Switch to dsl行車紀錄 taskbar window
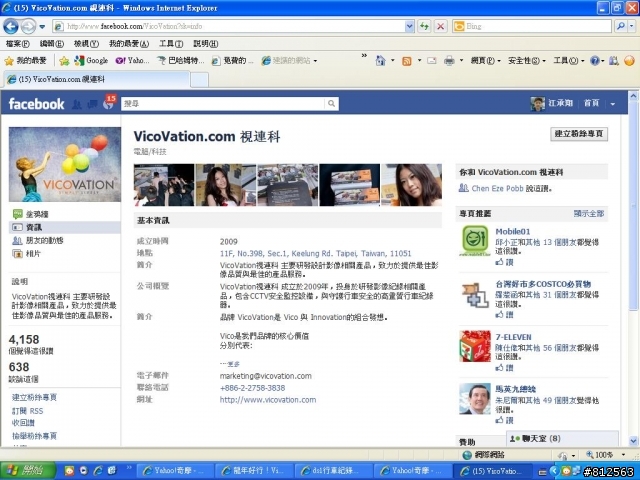The image size is (640, 480). (x=331, y=471)
